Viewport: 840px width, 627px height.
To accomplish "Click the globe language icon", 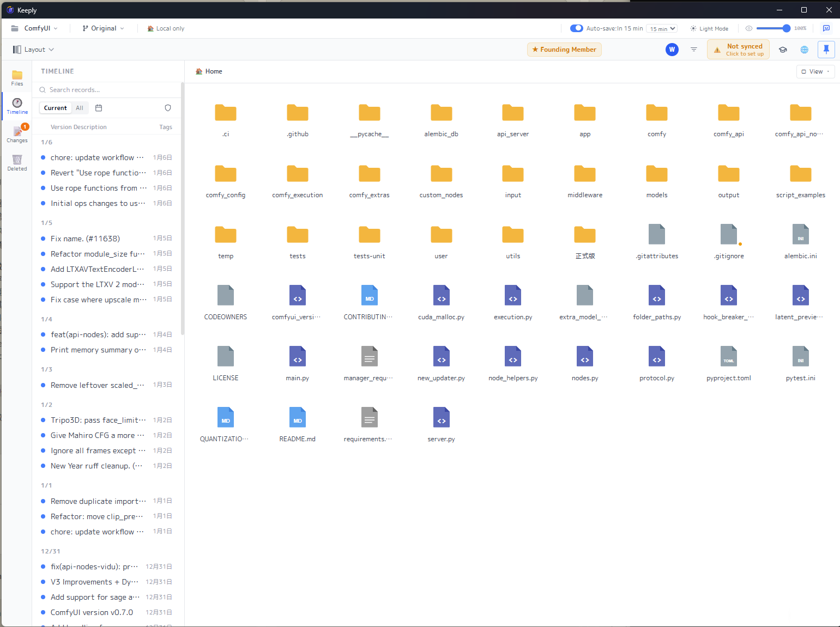I will (x=804, y=50).
